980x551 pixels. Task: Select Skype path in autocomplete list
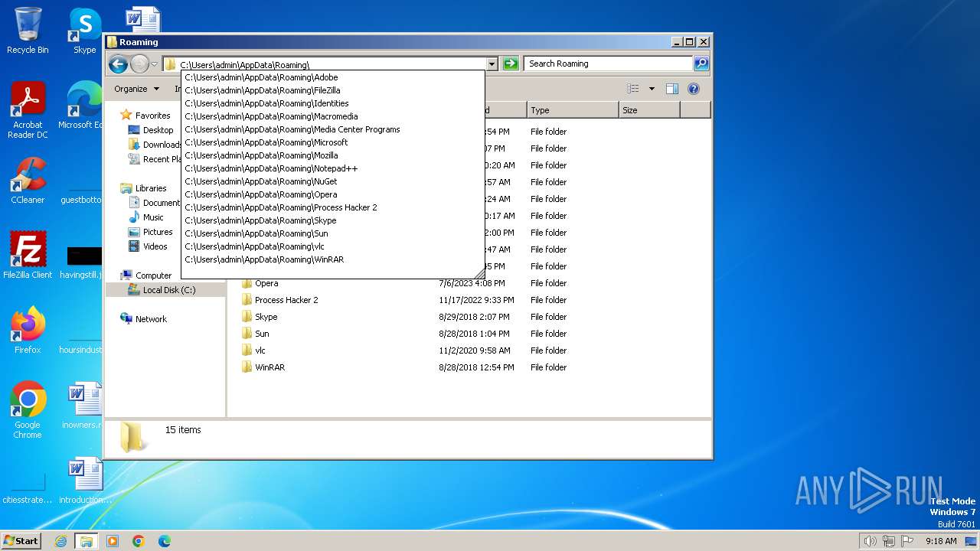point(333,220)
